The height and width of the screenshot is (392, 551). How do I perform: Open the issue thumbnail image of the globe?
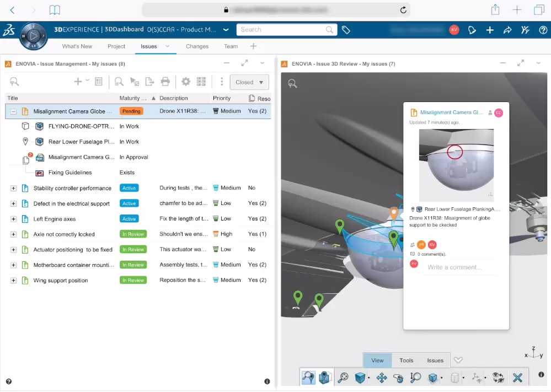[456, 165]
